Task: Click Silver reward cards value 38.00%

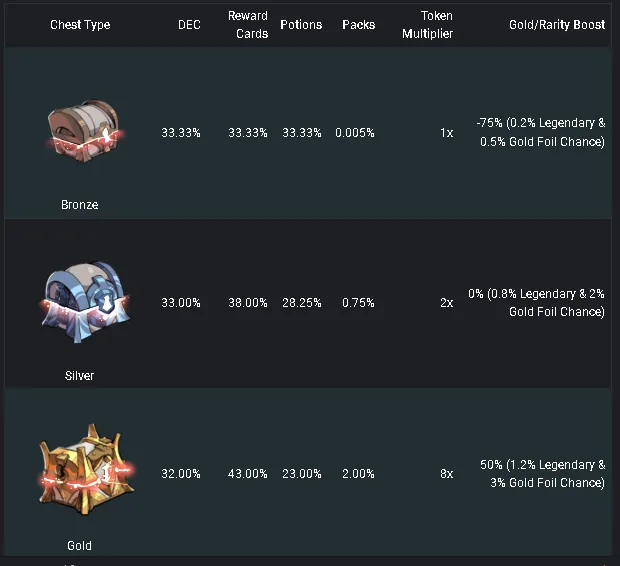Action: click(248, 303)
